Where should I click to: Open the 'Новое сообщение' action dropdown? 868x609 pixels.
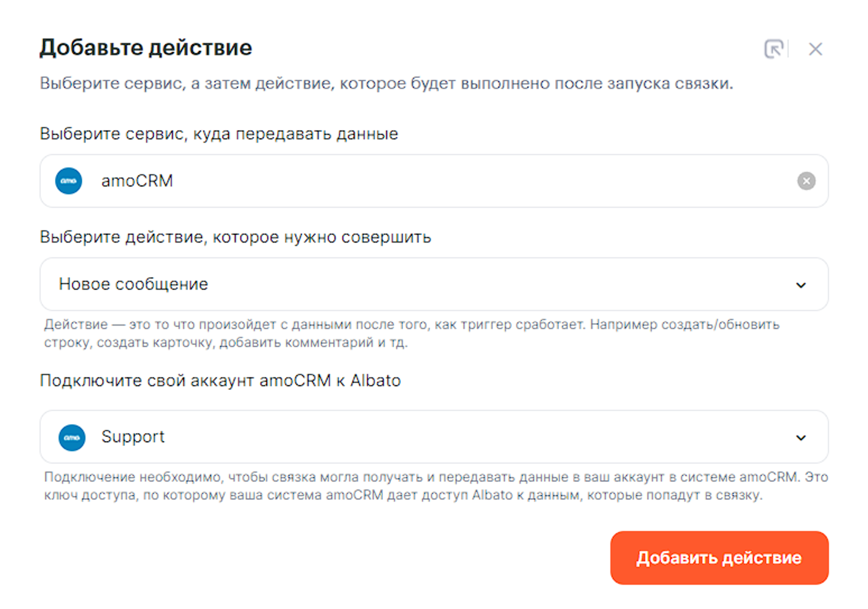click(x=434, y=285)
